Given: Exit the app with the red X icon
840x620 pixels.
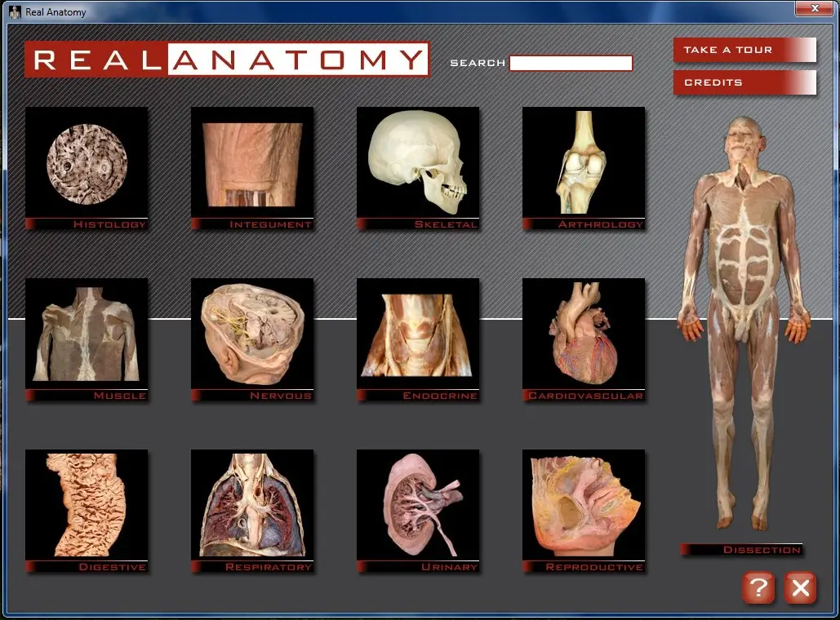Looking at the screenshot, I should pyautogui.click(x=800, y=587).
